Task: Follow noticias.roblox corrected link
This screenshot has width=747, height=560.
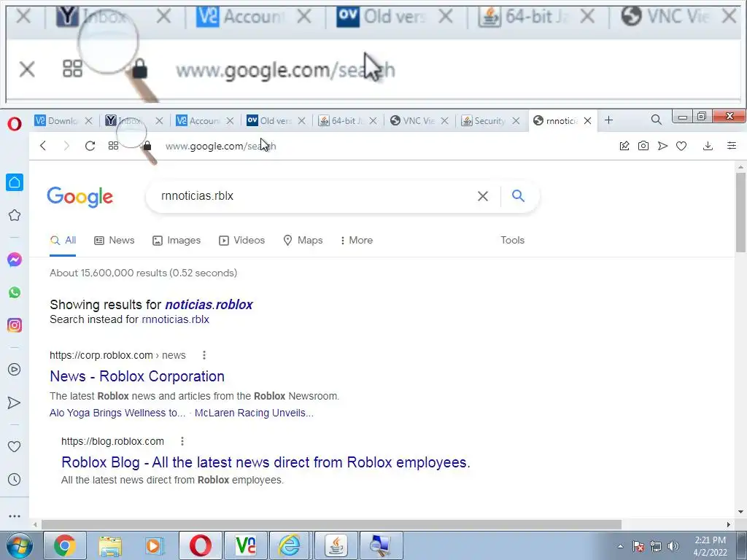Action: point(209,305)
